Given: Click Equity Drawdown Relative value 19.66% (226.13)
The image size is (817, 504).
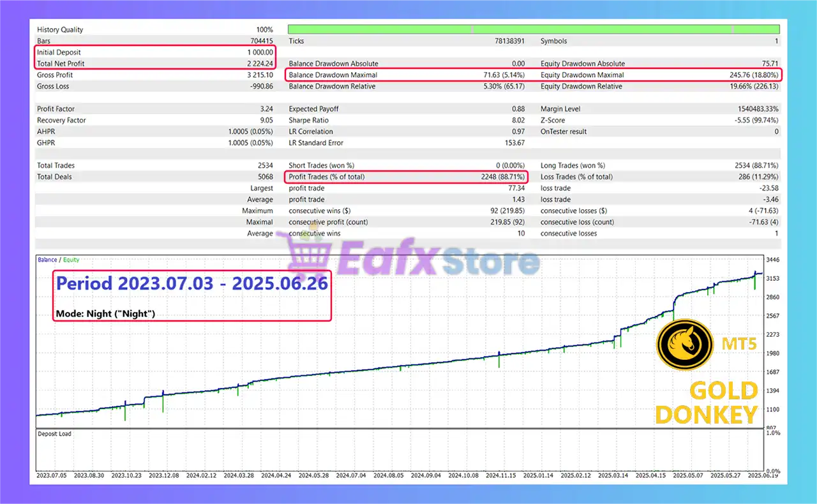Looking at the screenshot, I should tap(753, 86).
